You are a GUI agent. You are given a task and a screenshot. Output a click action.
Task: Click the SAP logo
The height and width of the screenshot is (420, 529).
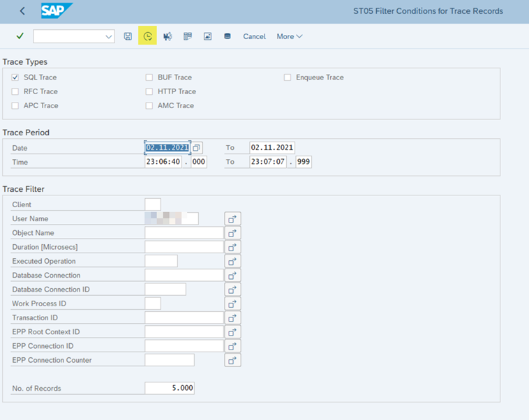(57, 10)
